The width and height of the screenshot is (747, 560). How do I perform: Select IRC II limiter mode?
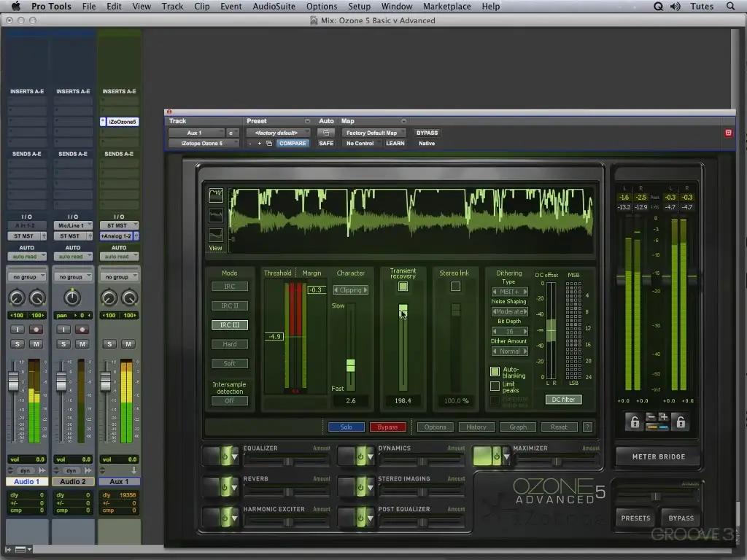coord(230,306)
